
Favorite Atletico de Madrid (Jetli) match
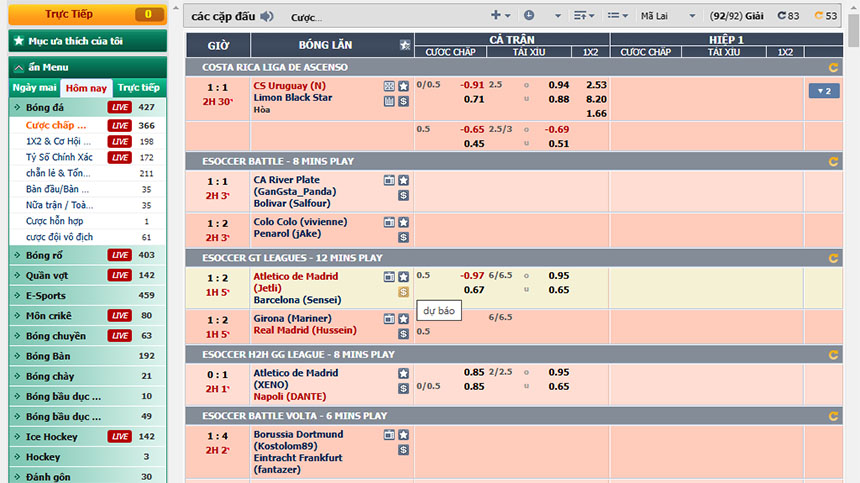[x=404, y=277]
